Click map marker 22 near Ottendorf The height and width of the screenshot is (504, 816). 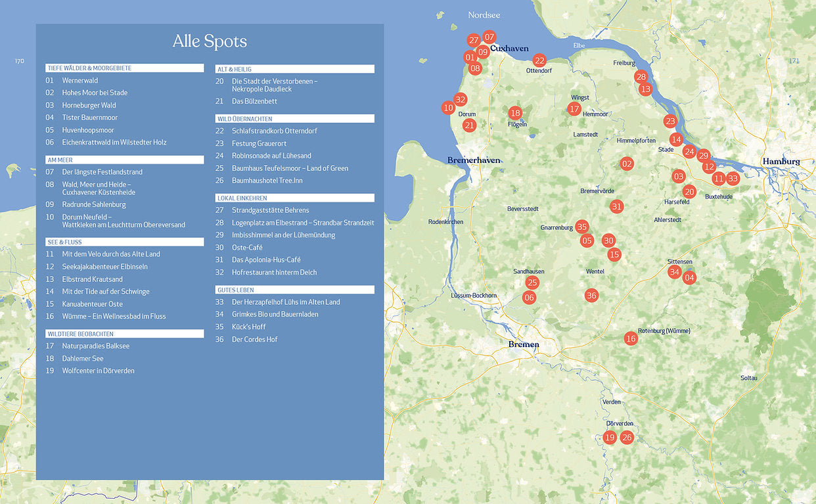tap(539, 60)
